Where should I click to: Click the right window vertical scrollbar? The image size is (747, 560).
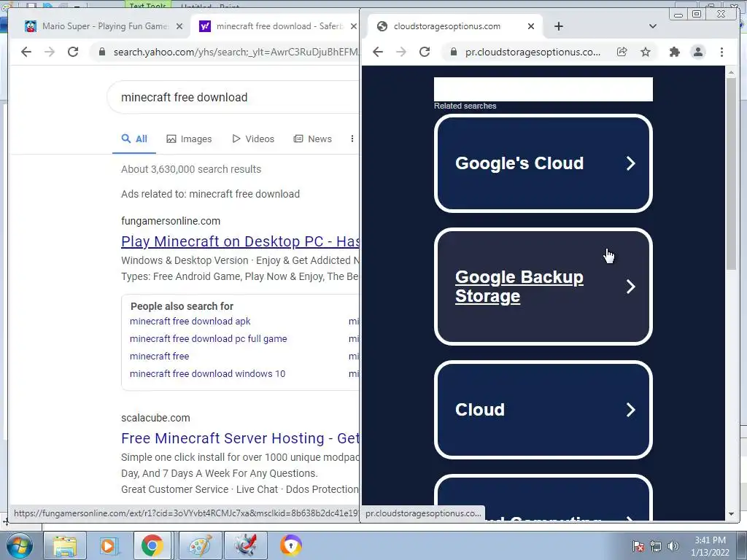[x=731, y=174]
